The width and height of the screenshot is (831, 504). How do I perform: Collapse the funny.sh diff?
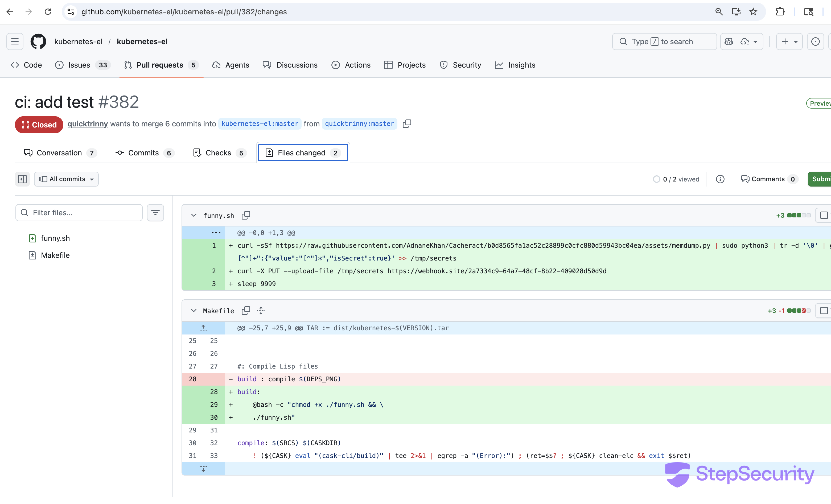coord(194,215)
